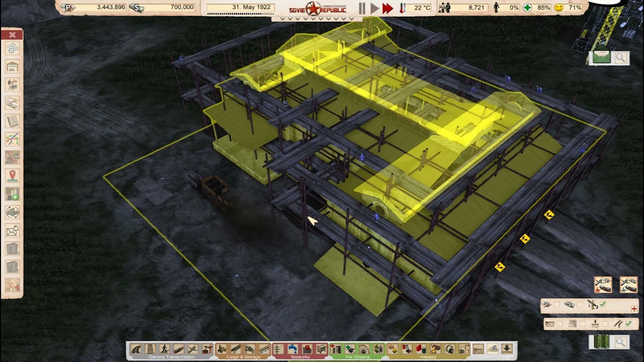This screenshot has height=362, width=644.
Task: Select the ship harbor transport tool
Action: click(179, 349)
